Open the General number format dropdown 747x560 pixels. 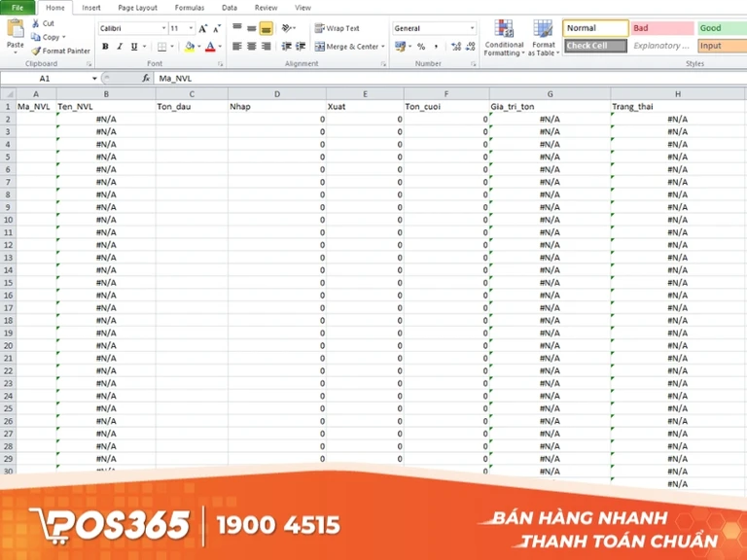tap(472, 28)
